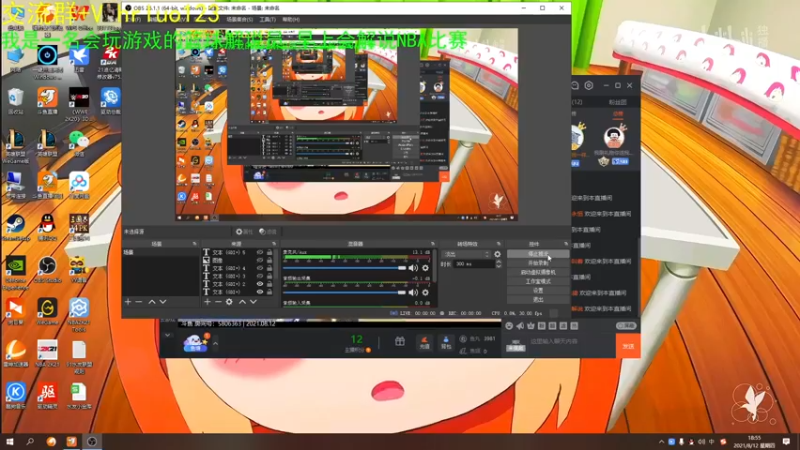This screenshot has width=800, height=450.
Task: Toggle the lock on source 文本 (GDI+) 2
Action: [x=269, y=284]
